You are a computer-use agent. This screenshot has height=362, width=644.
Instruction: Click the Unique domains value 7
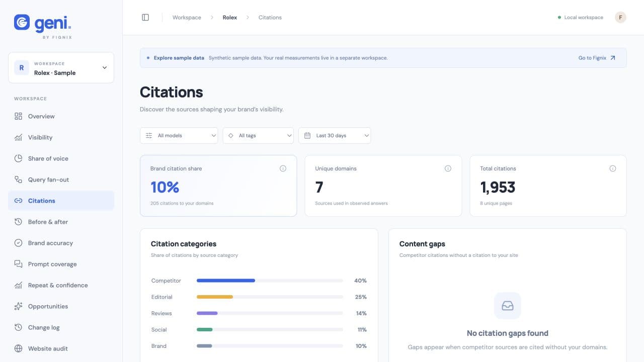click(319, 188)
